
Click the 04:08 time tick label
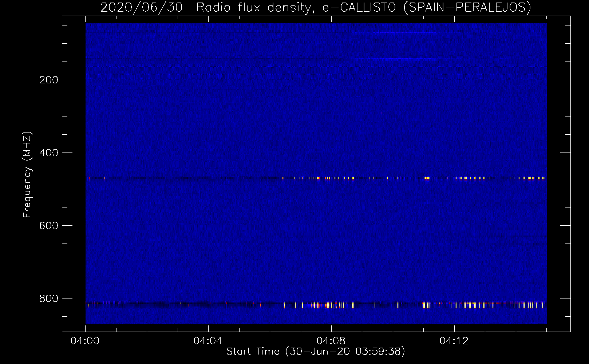[331, 341]
